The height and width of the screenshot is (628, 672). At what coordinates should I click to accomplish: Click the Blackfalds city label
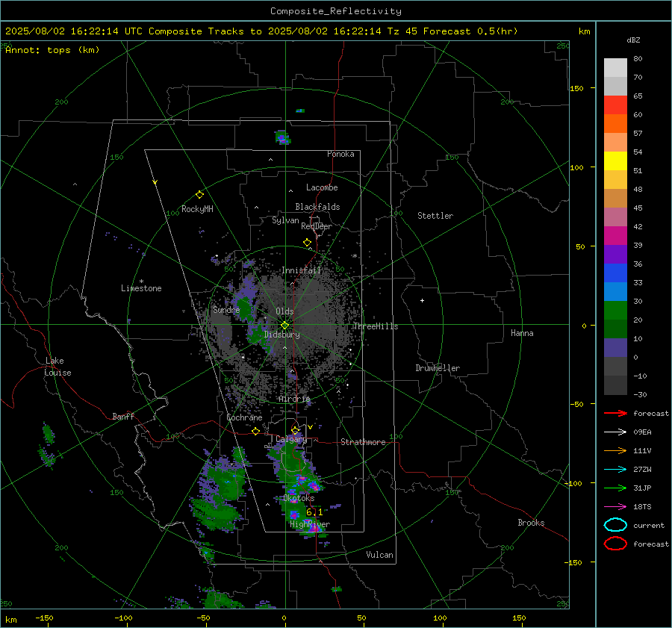coord(317,207)
